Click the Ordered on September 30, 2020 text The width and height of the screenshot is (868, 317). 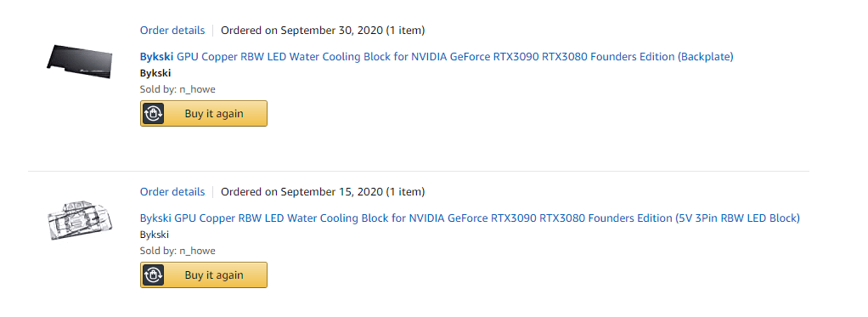coord(302,30)
